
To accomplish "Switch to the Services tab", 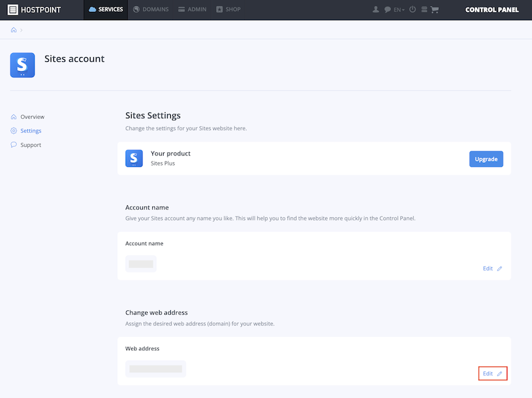I will click(x=106, y=9).
